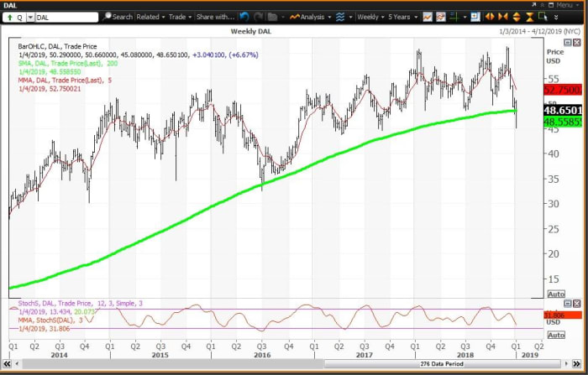This screenshot has height=375, width=588.
Task: Click the undo arrow icon
Action: (244, 17)
